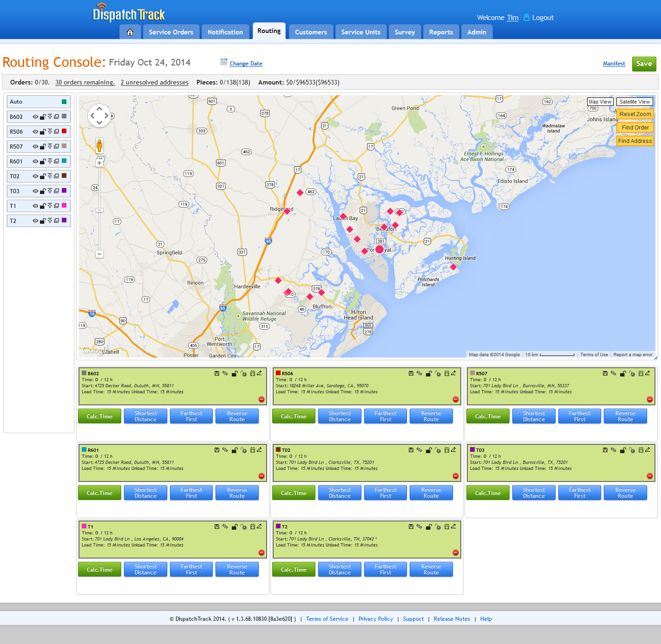
Task: Open the Reports tab
Action: click(440, 32)
